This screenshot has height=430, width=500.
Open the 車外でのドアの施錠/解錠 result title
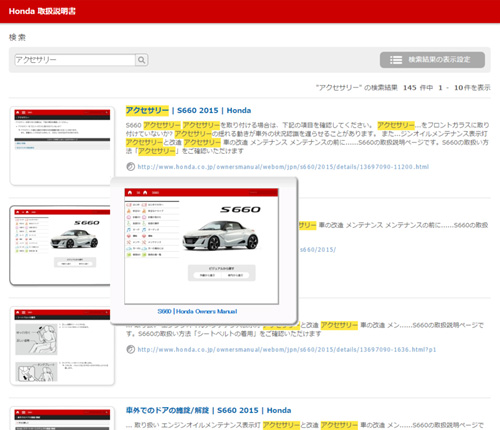click(208, 410)
